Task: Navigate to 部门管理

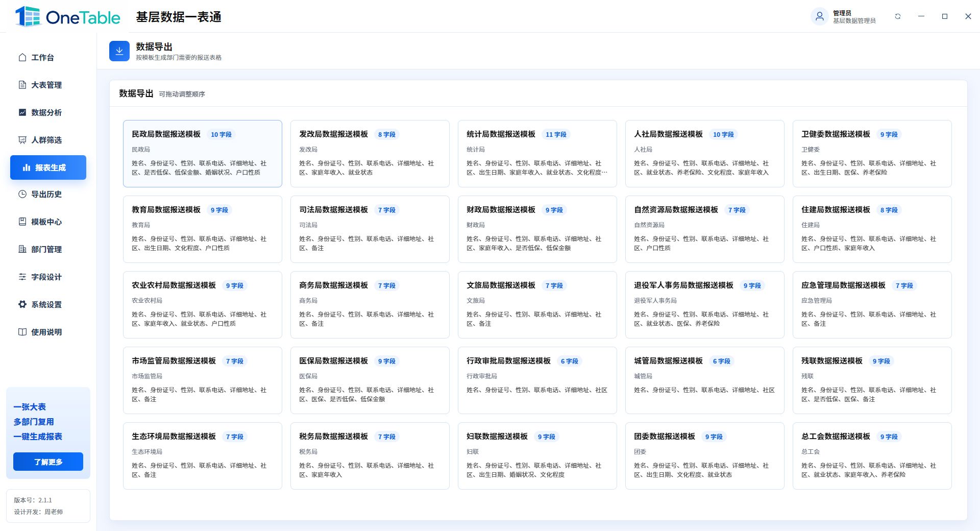Action: point(48,249)
